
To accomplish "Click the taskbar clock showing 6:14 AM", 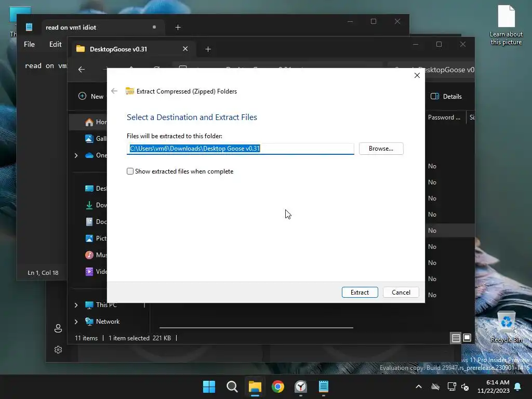I will click(494, 387).
